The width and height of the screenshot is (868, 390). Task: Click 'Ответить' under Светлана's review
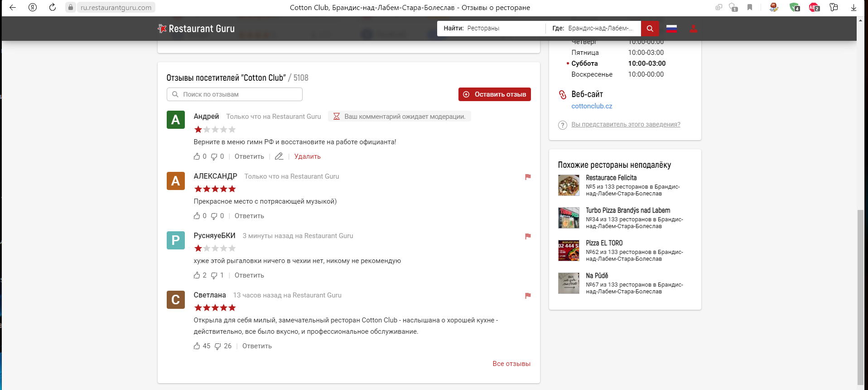pos(257,346)
